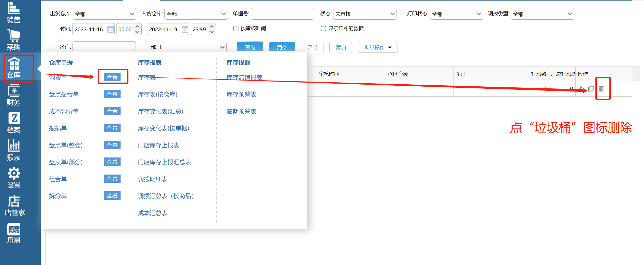Click 查看 button next to 拆分单
Screen dimensions: 644x265
112,196
